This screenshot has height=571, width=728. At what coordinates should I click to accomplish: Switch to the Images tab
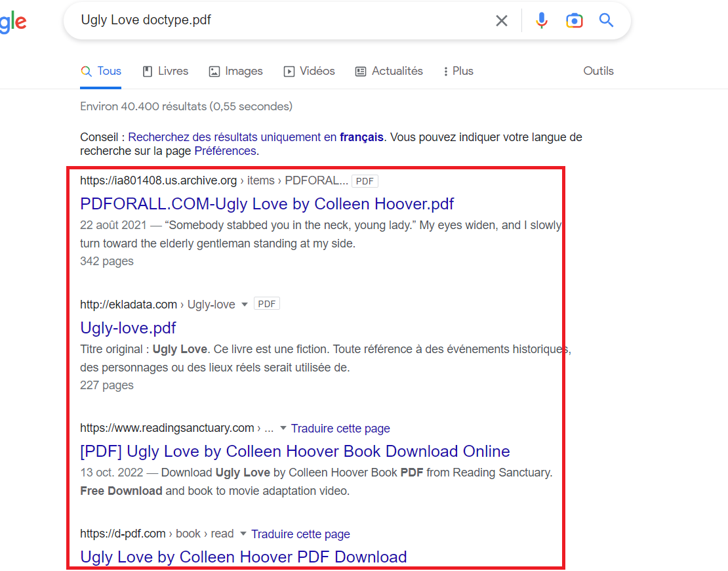236,71
